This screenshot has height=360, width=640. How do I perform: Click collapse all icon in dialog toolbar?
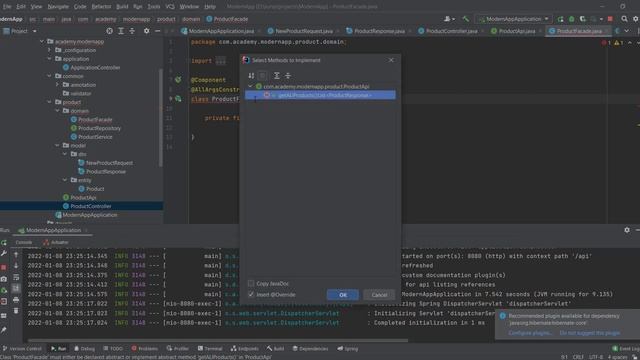pos(288,76)
